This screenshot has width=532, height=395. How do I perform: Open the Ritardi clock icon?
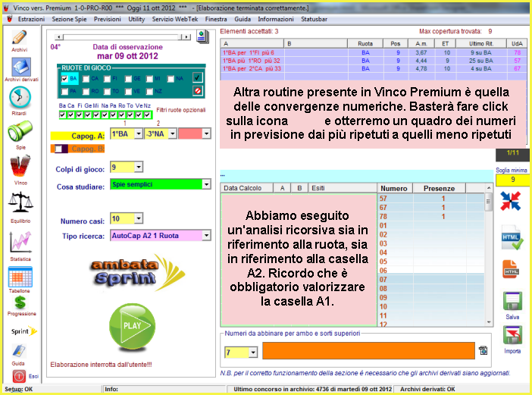pos(20,98)
